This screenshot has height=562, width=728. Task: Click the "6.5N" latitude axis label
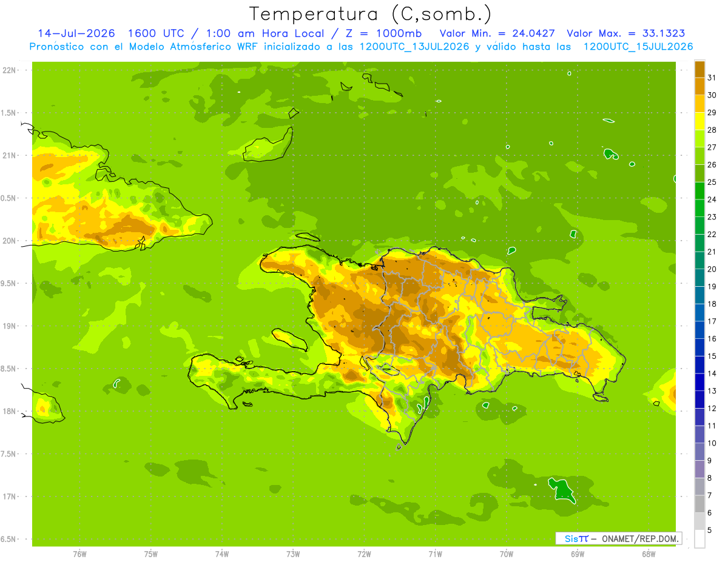click(10, 539)
